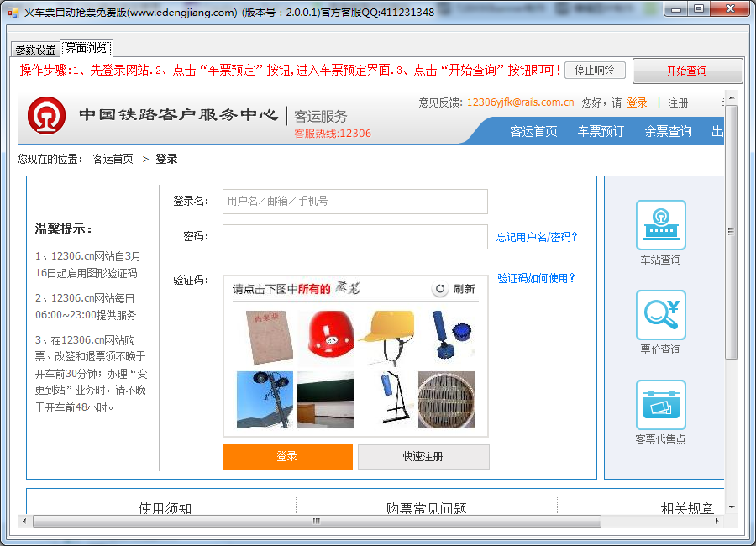Switch to the 参数设置 tab
Screen dimensions: 756x546
35,50
